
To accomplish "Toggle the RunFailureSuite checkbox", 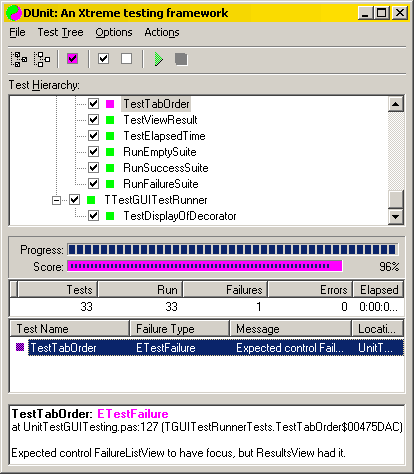I will click(93, 184).
